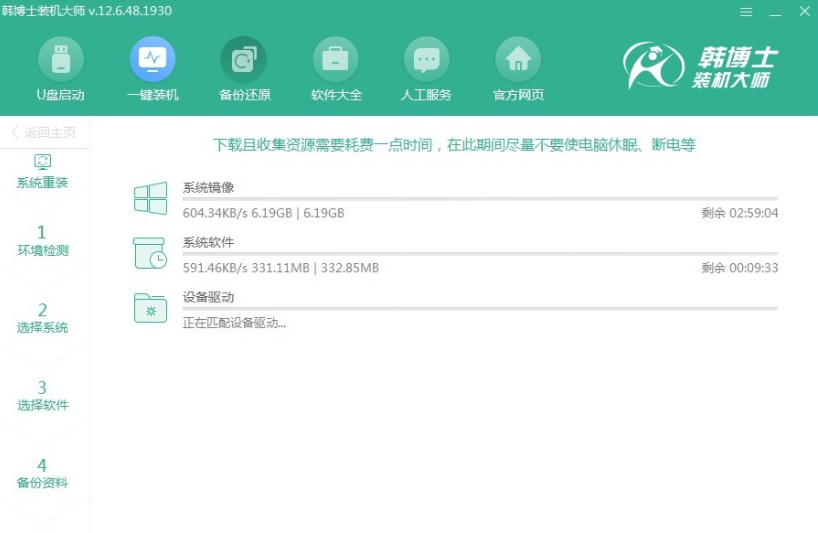Select step 3 选择软件

pyautogui.click(x=43, y=395)
